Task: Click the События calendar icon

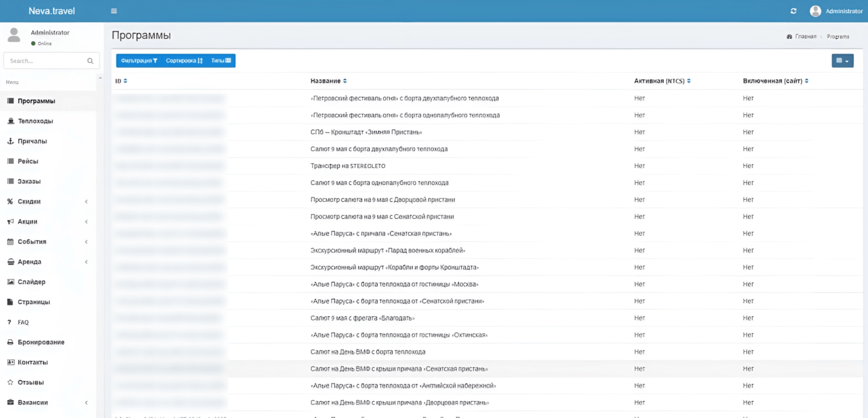Action: pos(10,241)
